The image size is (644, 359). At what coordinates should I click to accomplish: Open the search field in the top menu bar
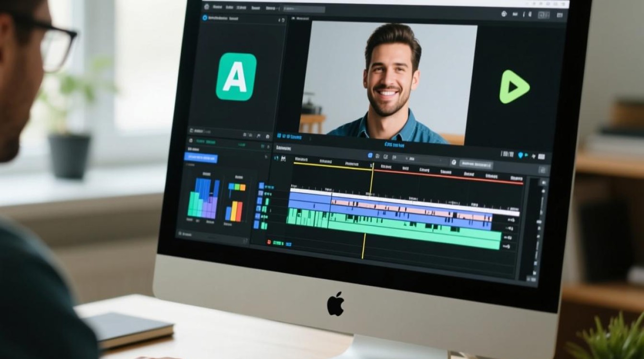(x=303, y=9)
